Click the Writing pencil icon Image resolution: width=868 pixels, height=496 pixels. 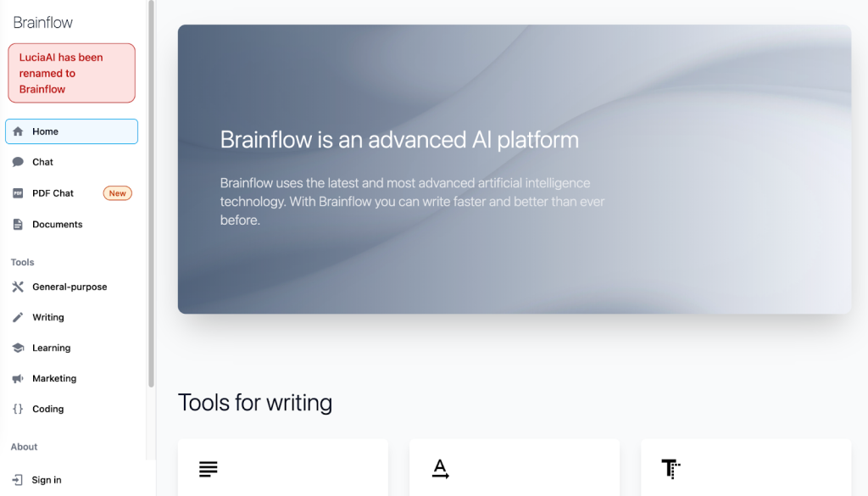(x=18, y=317)
